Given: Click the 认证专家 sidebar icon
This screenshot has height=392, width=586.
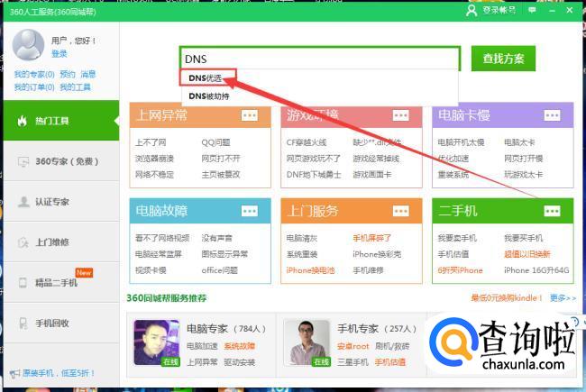Looking at the screenshot, I should click(x=23, y=202).
